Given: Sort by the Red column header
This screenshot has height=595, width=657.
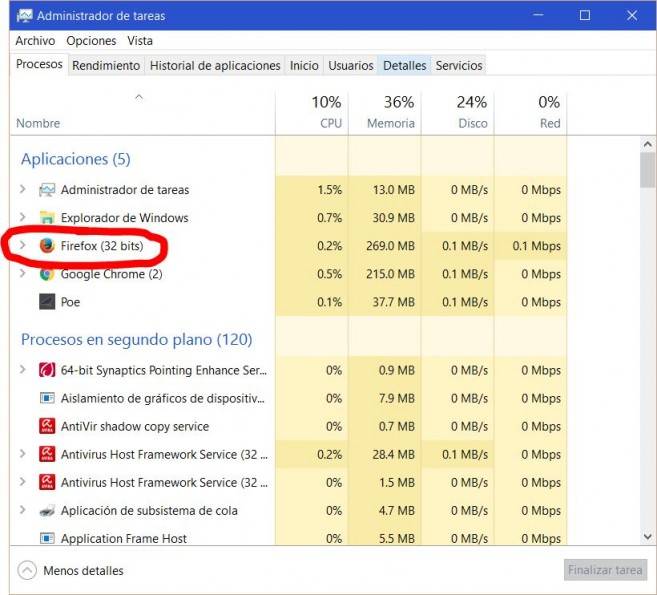Looking at the screenshot, I should click(x=530, y=113).
